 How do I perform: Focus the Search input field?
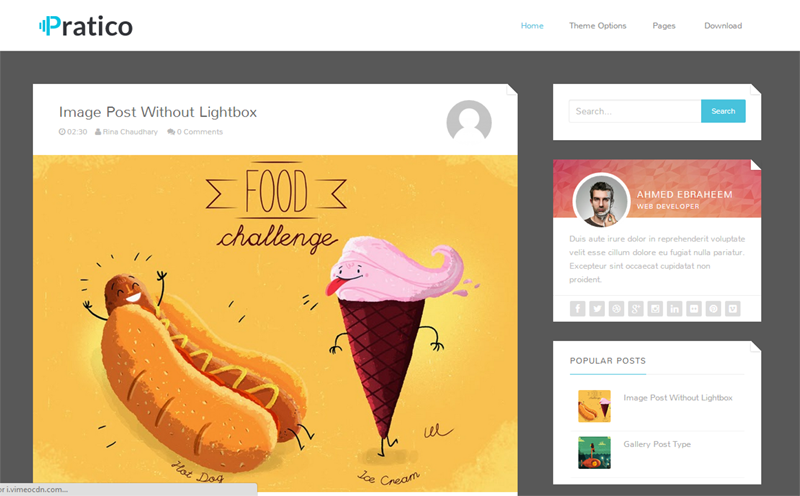pyautogui.click(x=635, y=111)
